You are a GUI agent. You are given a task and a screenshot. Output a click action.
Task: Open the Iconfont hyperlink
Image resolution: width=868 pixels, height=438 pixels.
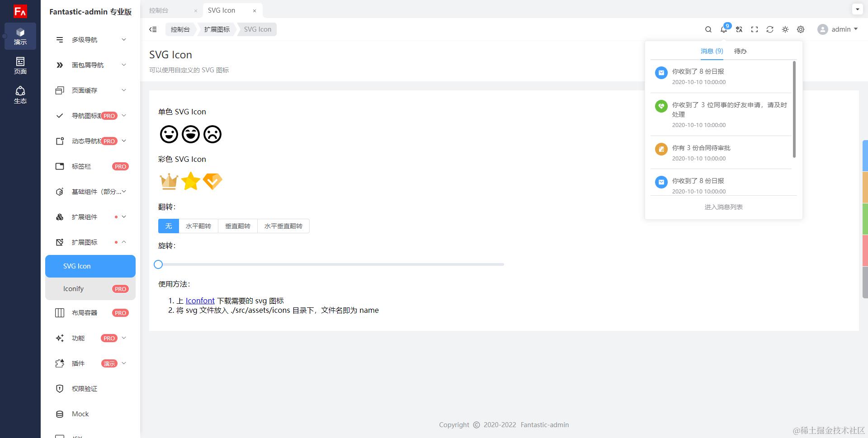click(x=200, y=301)
